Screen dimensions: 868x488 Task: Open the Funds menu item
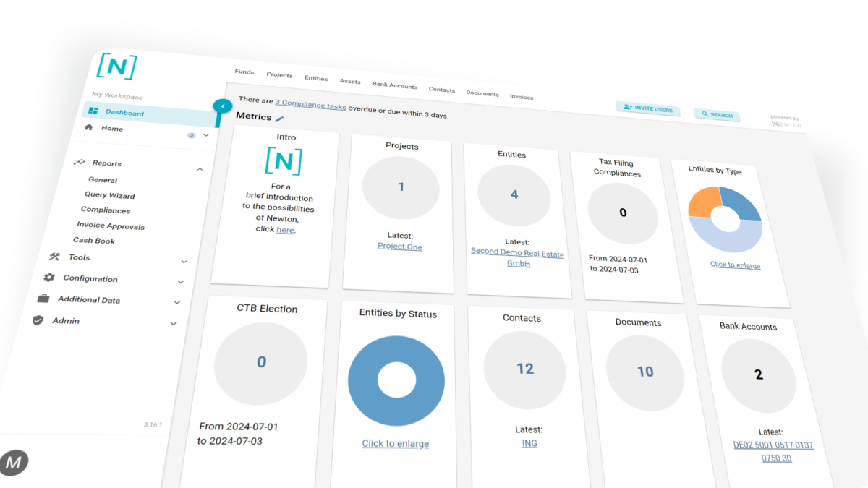[244, 72]
